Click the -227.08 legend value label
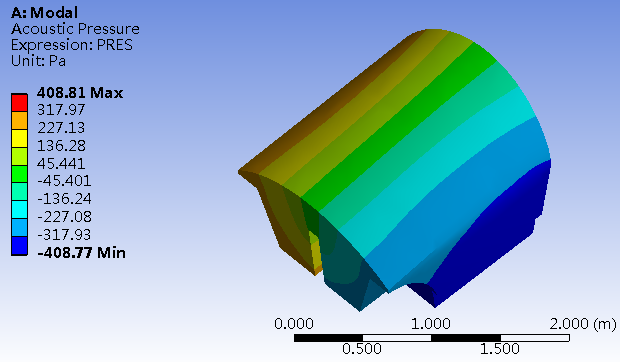 click(64, 217)
